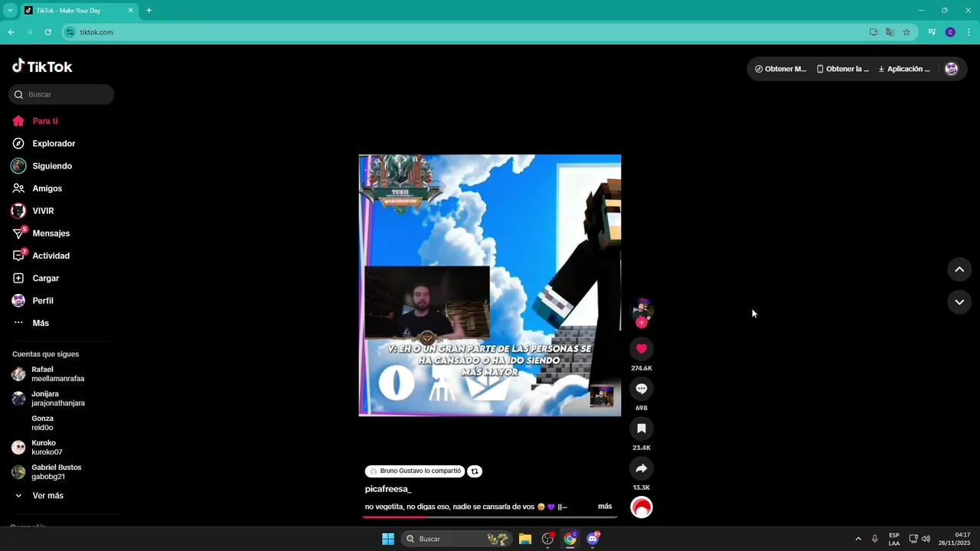This screenshot has height=551, width=980.
Task: Close the TikTok - Make Your Day tab
Action: pyautogui.click(x=130, y=11)
